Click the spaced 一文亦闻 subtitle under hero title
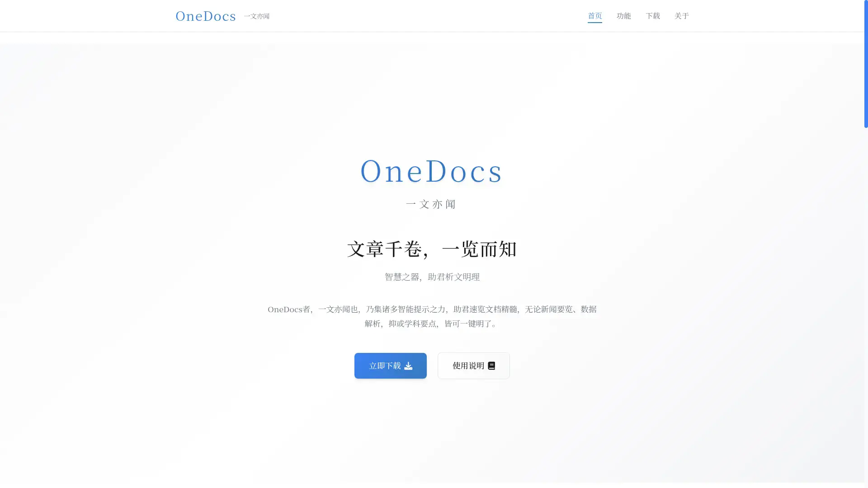This screenshot has height=488, width=868. coord(431,204)
